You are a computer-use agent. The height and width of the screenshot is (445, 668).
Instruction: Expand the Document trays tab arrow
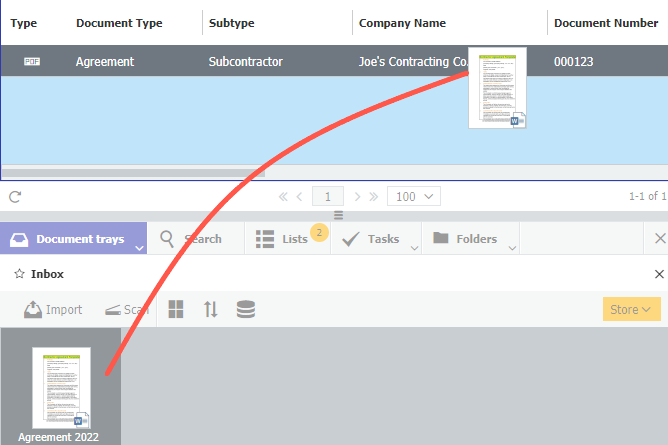tap(139, 246)
